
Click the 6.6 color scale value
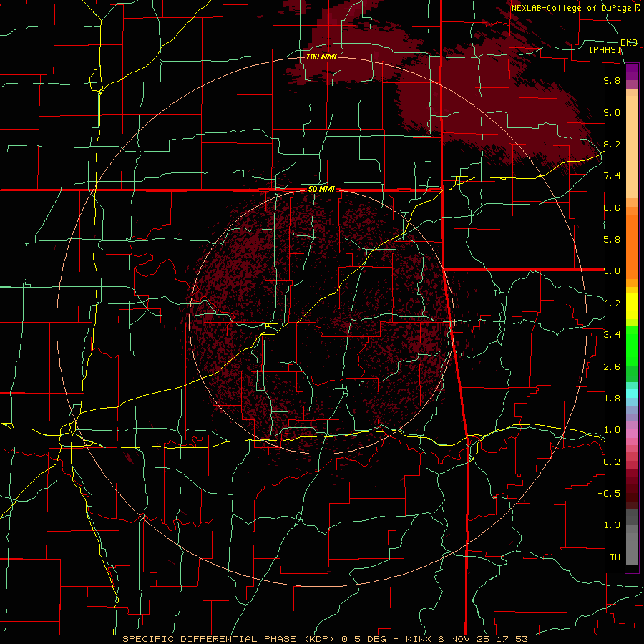pos(612,208)
